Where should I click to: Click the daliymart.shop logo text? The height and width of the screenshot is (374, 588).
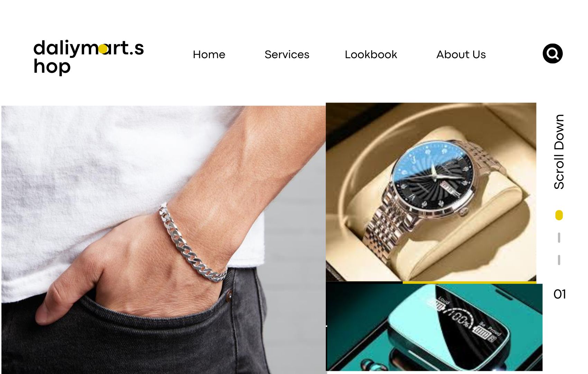tap(89, 57)
